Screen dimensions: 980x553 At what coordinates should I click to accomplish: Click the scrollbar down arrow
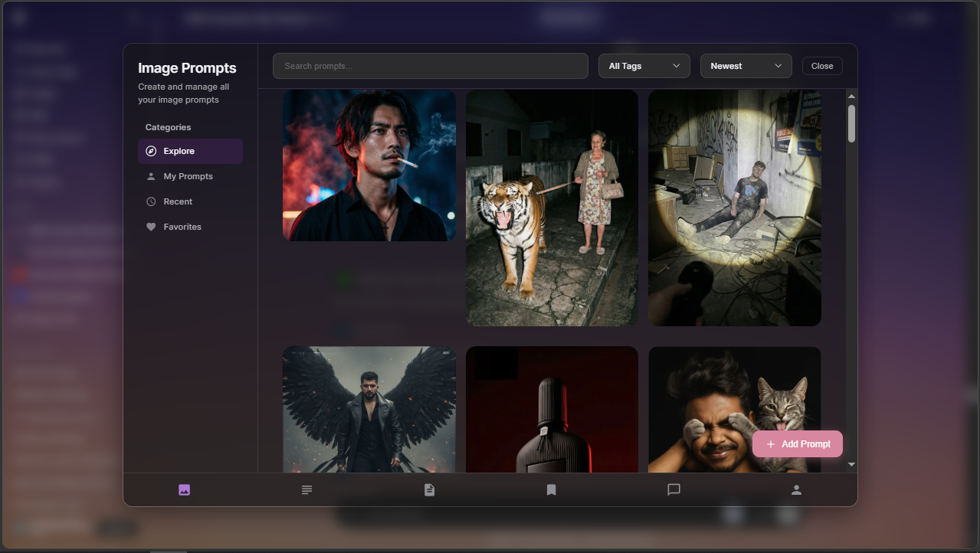click(x=851, y=464)
